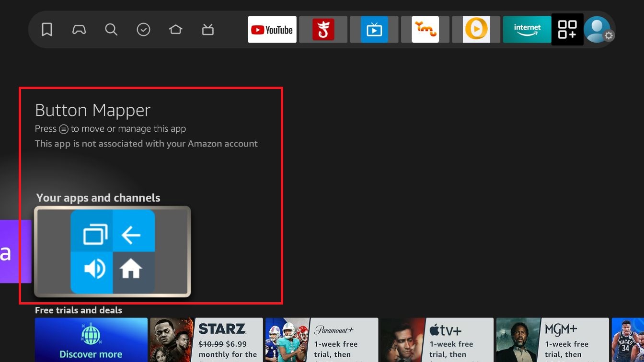Open the Discover more deals tile
The height and width of the screenshot is (362, 644).
pyautogui.click(x=91, y=339)
